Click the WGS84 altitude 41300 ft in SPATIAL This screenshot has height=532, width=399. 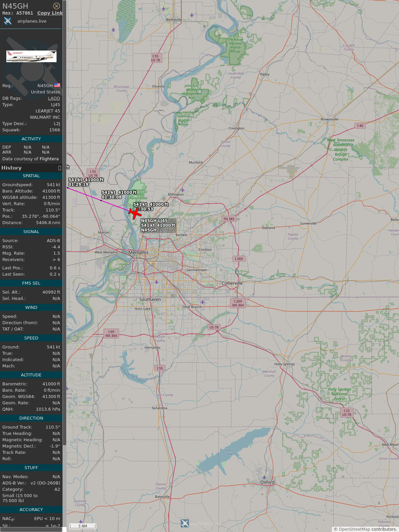coord(51,198)
